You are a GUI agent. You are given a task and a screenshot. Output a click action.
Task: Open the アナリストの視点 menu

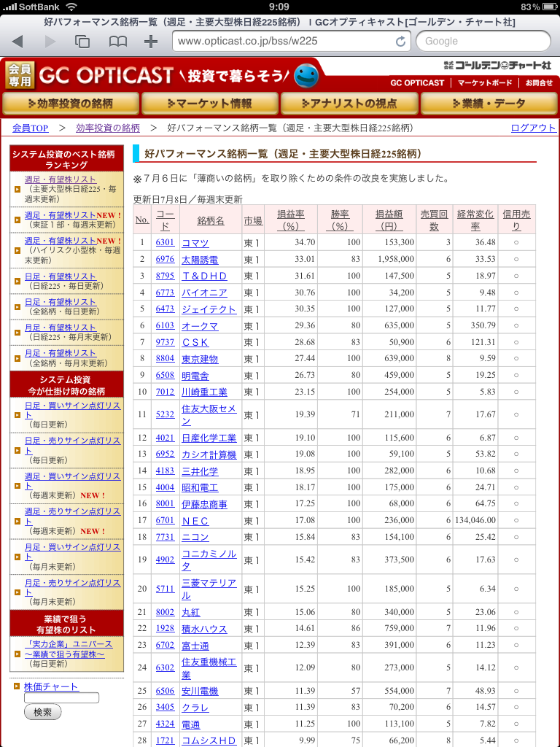tap(349, 104)
